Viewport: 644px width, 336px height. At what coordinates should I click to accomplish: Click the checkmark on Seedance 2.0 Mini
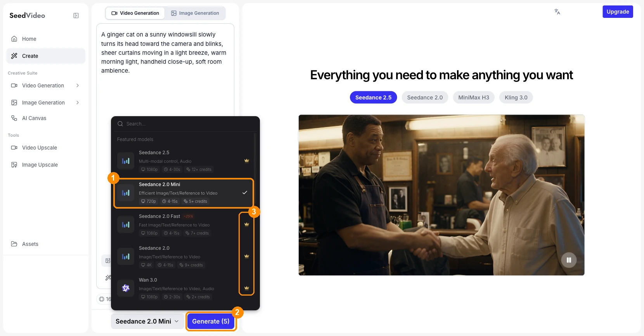[x=245, y=193]
